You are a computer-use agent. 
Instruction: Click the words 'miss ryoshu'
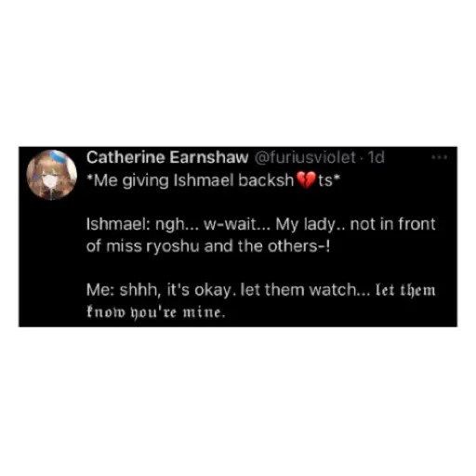point(152,246)
